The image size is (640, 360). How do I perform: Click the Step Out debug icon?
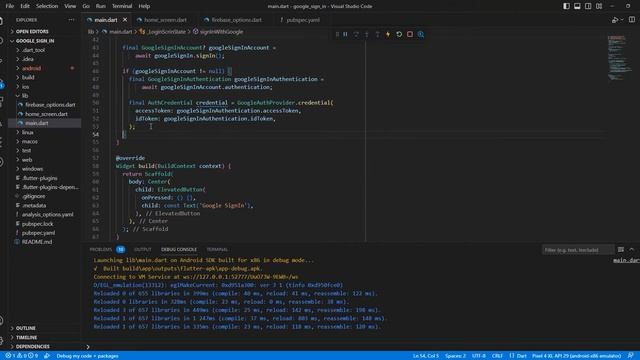377,34
